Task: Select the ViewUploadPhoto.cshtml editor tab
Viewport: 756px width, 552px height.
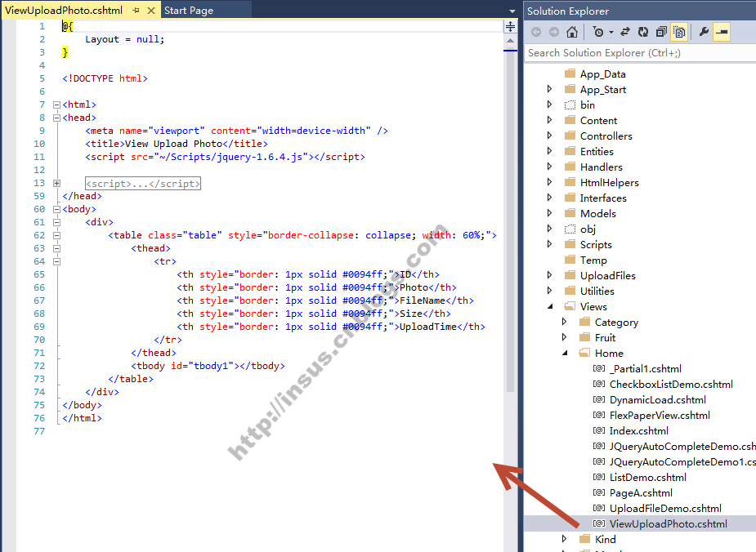Action: (x=64, y=10)
